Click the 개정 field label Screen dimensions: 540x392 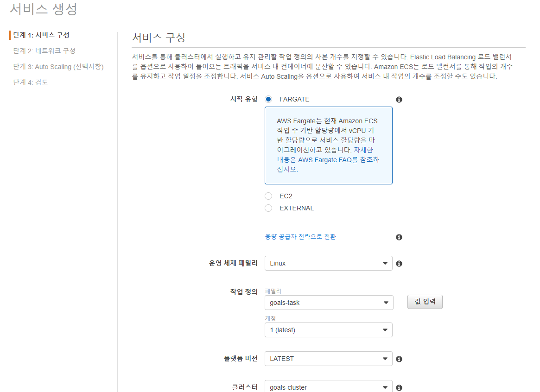[270, 318]
